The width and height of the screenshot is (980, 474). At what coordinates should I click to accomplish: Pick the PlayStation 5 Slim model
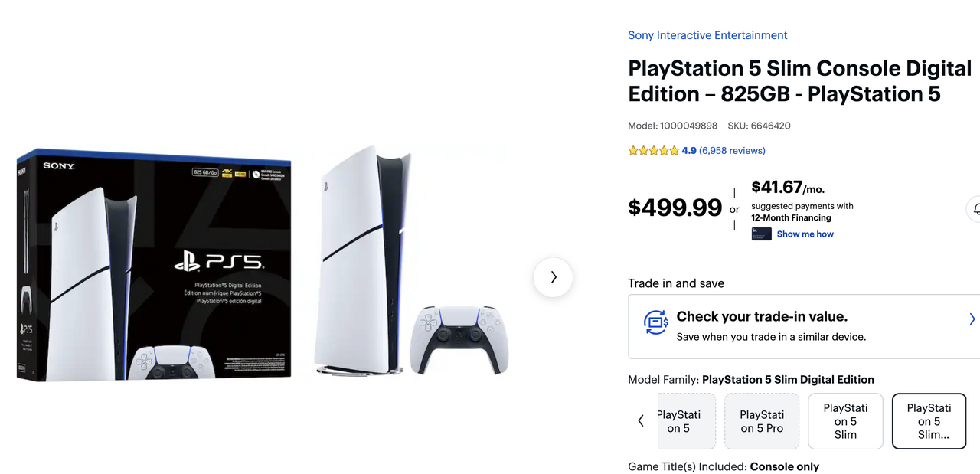(x=845, y=421)
